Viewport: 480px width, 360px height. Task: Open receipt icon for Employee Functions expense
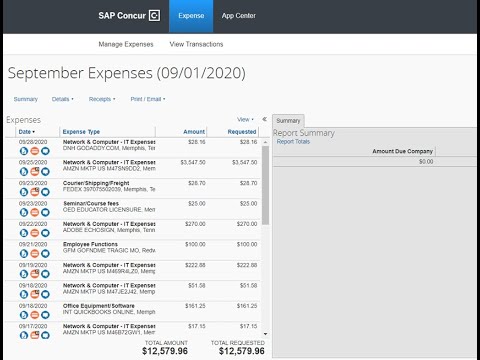coord(24,254)
